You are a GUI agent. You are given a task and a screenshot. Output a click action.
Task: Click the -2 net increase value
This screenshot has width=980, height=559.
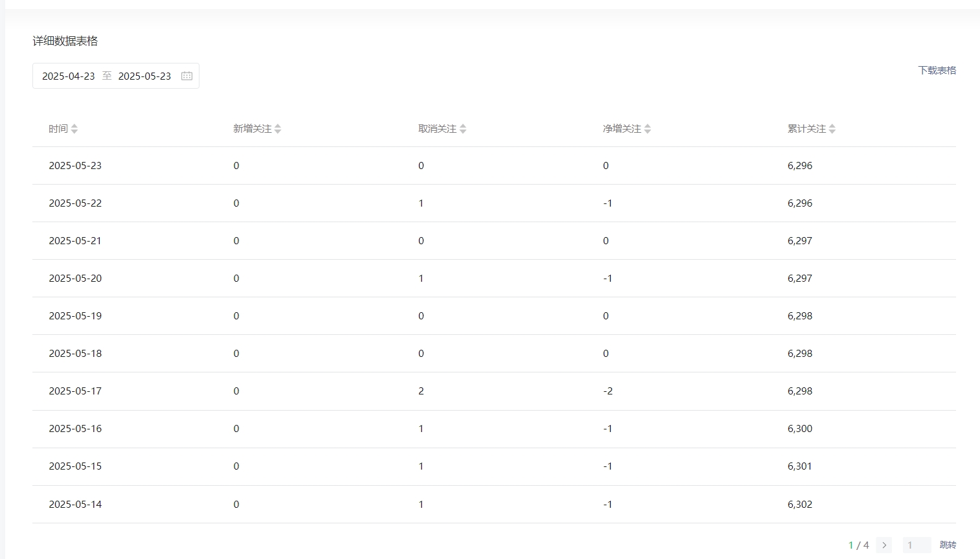tap(608, 391)
